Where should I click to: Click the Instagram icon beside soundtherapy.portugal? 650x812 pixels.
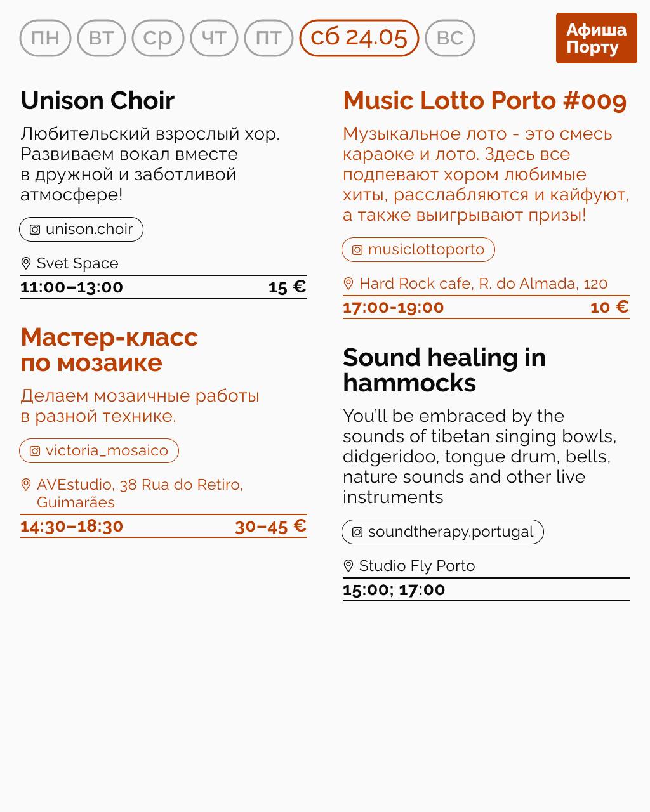[358, 532]
